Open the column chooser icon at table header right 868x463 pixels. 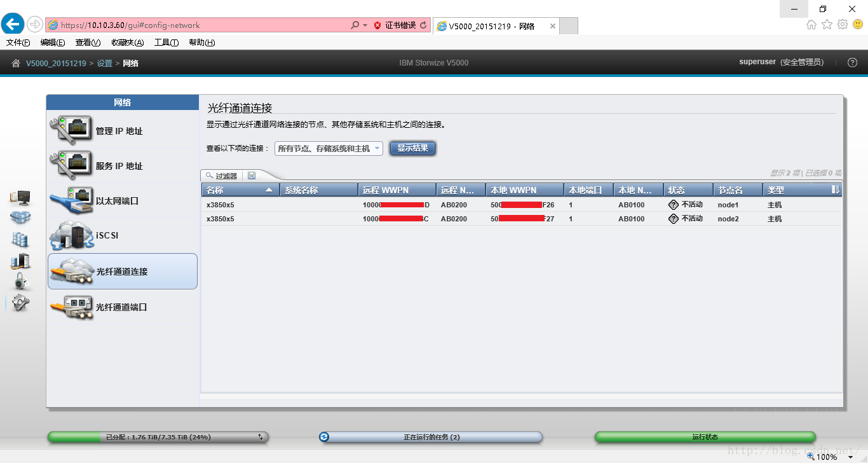(836, 190)
